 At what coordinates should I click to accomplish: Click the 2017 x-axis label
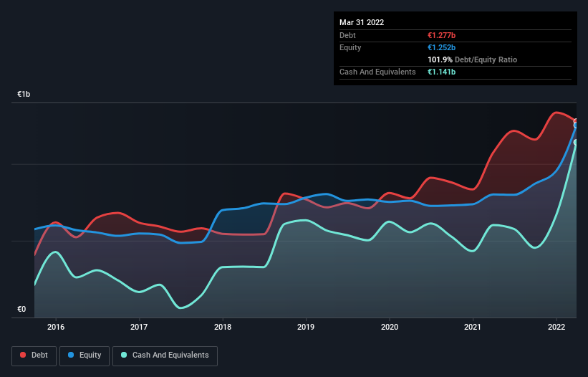pos(139,327)
